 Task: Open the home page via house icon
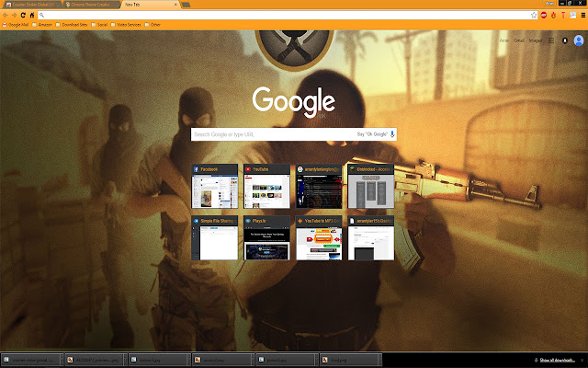coord(32,15)
